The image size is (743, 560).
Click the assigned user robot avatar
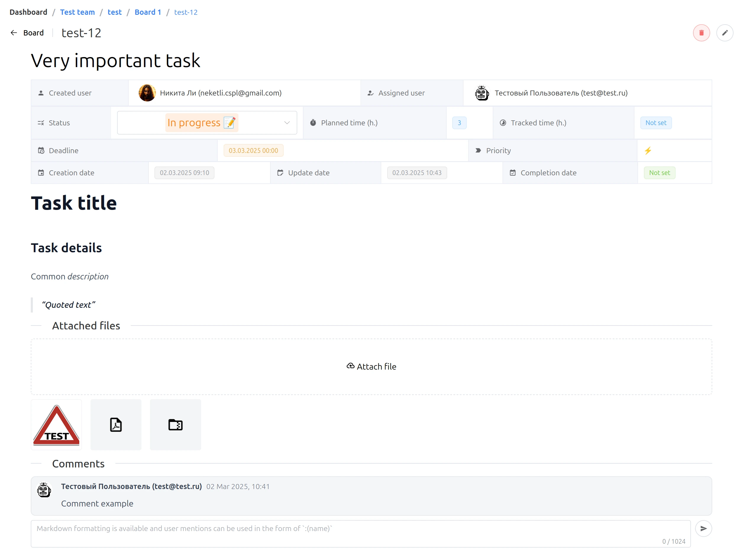click(482, 93)
